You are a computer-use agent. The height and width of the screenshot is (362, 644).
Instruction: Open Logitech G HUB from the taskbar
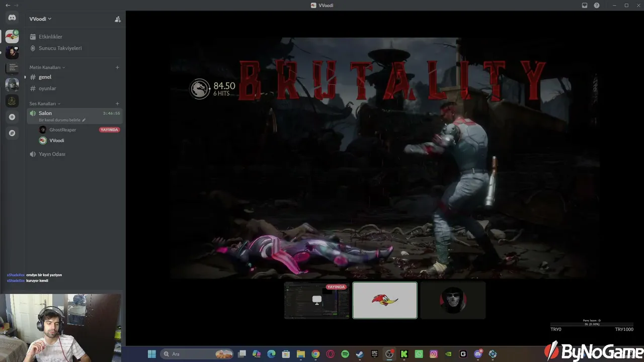[x=463, y=354]
